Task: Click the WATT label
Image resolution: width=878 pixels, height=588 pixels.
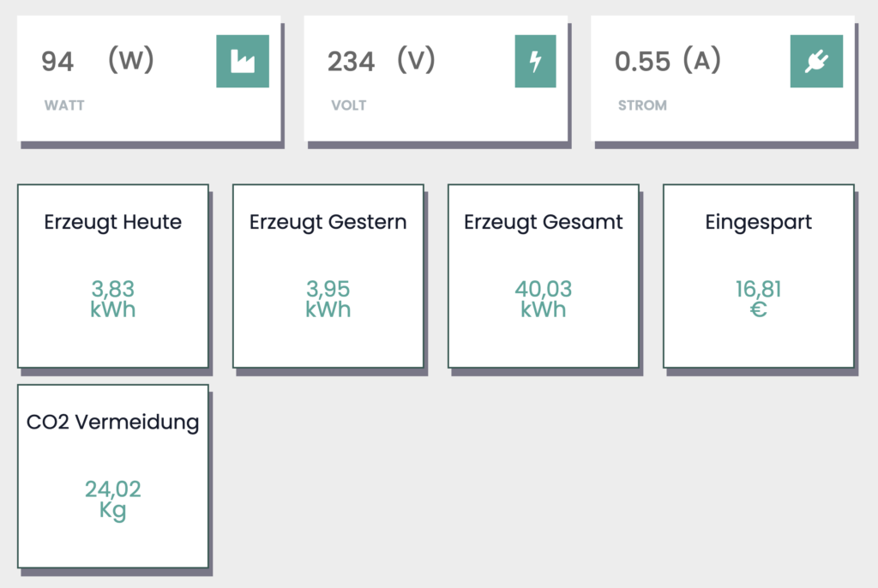Action: coord(64,105)
